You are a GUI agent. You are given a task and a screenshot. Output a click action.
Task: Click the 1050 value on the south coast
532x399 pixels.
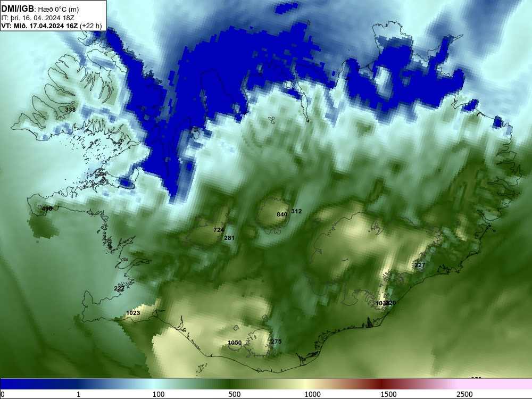(x=235, y=343)
